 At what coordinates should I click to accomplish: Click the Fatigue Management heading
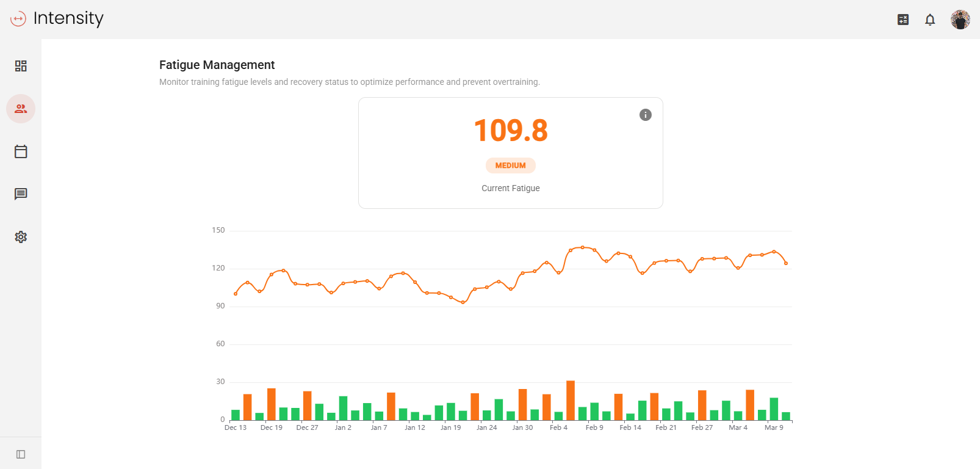coord(217,65)
